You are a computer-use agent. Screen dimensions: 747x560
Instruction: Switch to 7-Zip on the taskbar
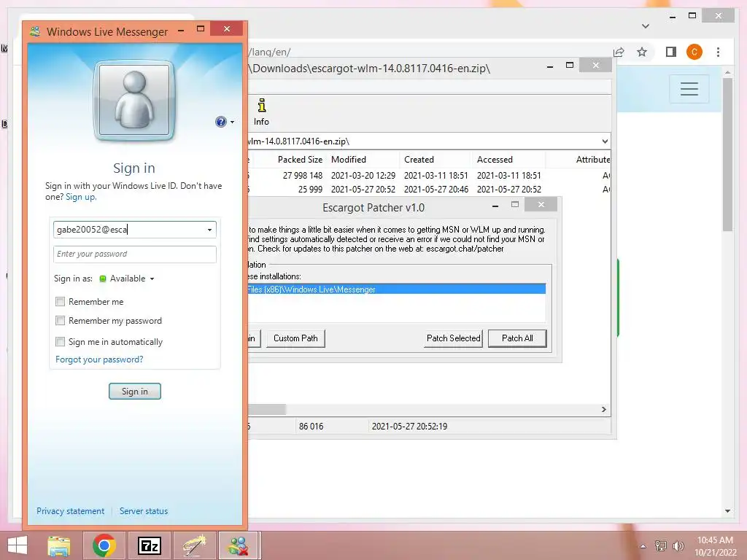[x=149, y=545]
